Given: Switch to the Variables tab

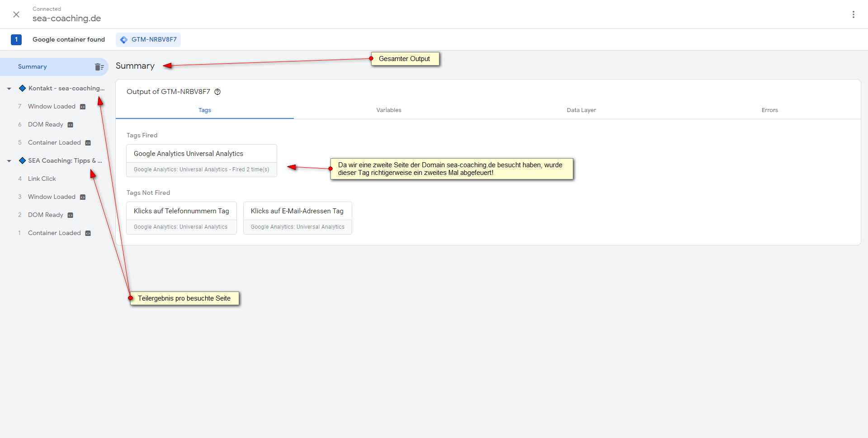Looking at the screenshot, I should tap(389, 110).
